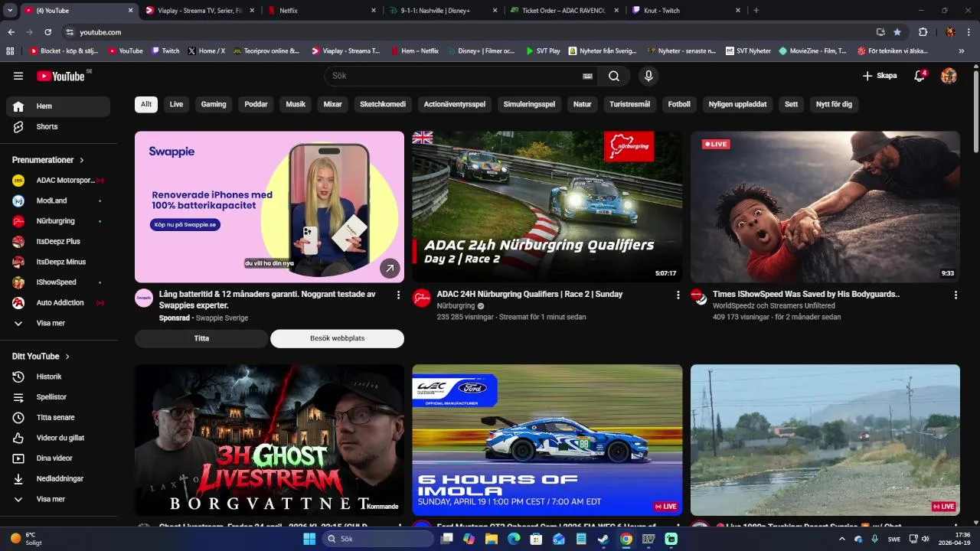Open 3H Ghost Livestream thumbnail

pyautogui.click(x=269, y=440)
